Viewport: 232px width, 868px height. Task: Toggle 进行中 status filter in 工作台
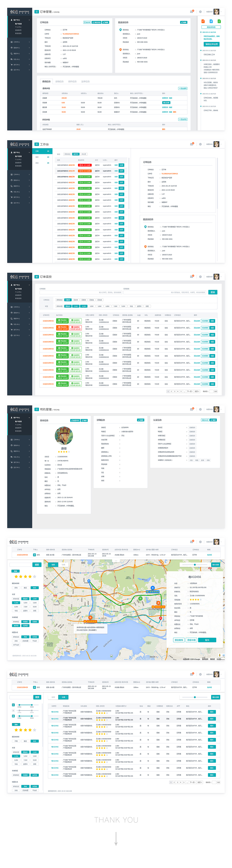tap(76, 154)
